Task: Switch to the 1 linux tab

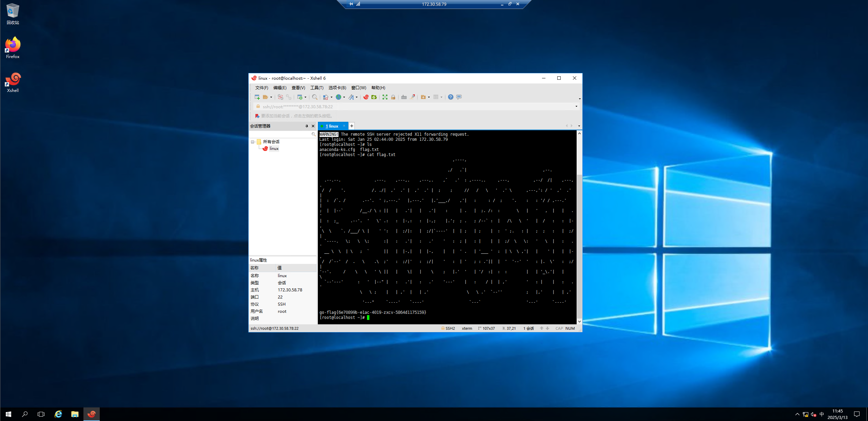Action: pos(332,126)
